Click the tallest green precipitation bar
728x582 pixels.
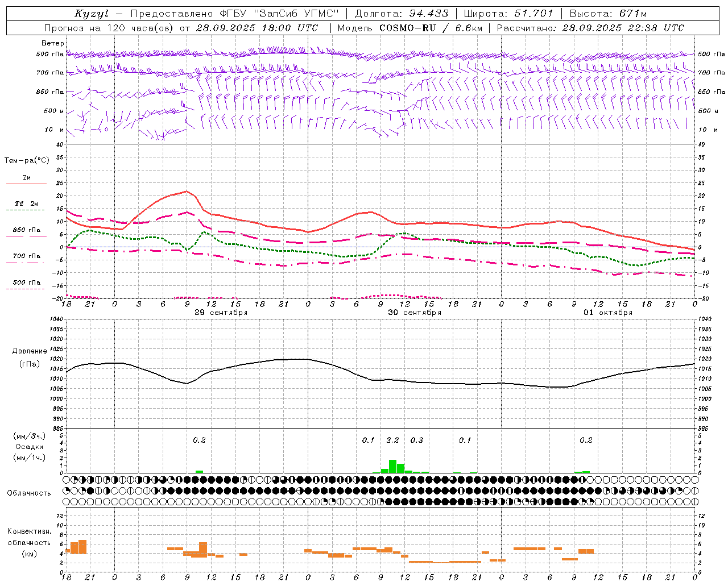392,466
